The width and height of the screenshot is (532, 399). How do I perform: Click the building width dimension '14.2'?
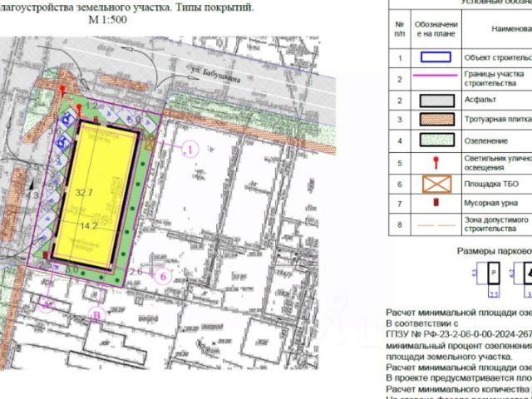coord(89,225)
